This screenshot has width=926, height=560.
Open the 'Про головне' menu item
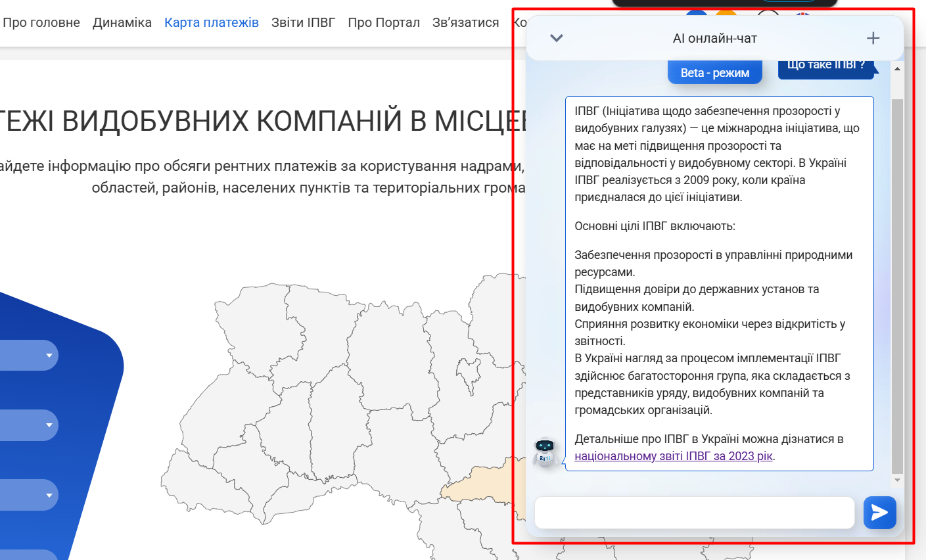click(x=41, y=22)
